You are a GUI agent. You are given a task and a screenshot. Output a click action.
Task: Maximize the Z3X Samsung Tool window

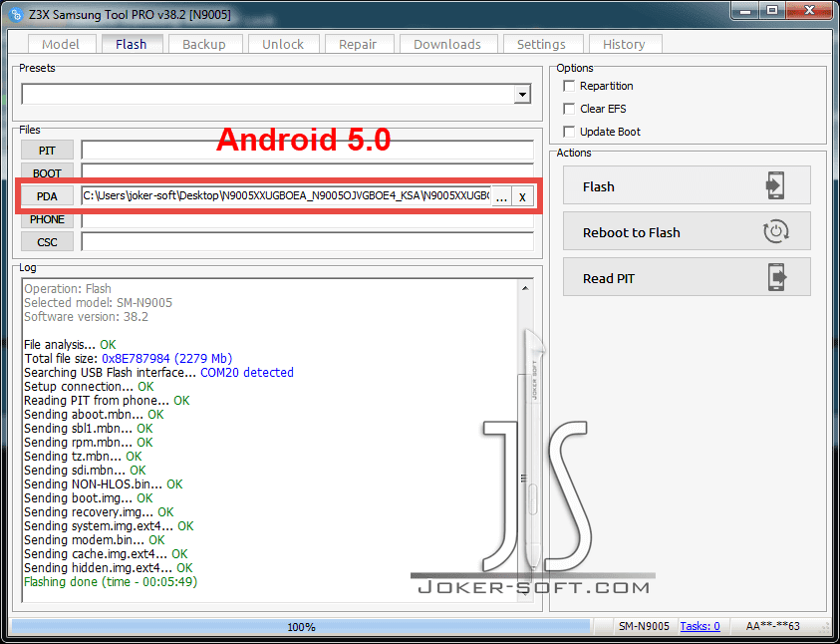(772, 11)
